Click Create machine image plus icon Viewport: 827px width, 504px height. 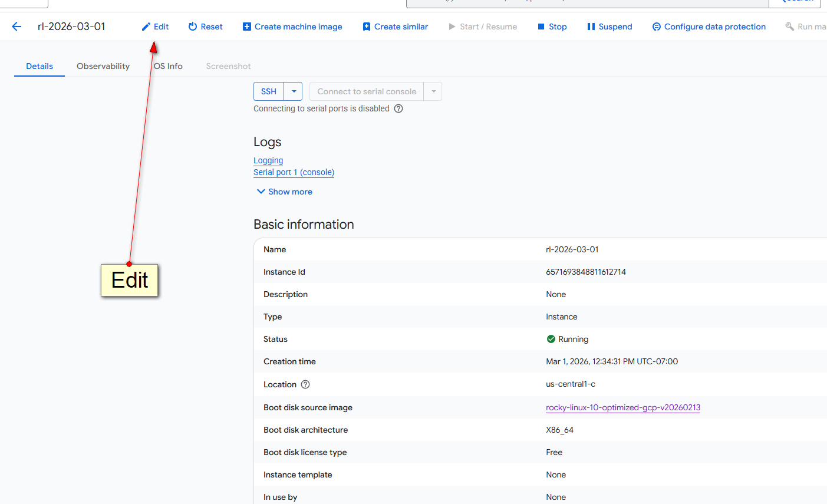pyautogui.click(x=247, y=27)
